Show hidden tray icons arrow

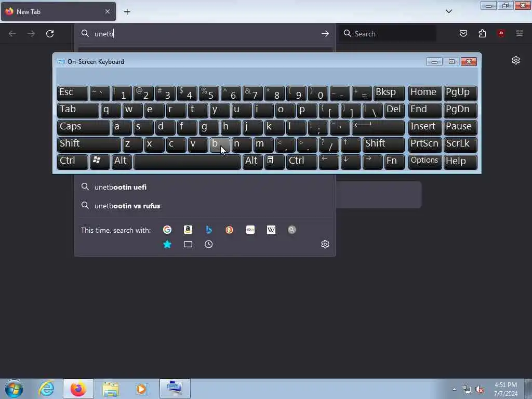click(x=454, y=389)
